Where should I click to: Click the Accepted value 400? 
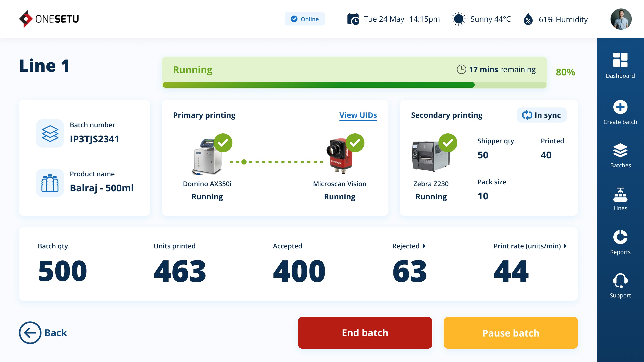coord(299,271)
